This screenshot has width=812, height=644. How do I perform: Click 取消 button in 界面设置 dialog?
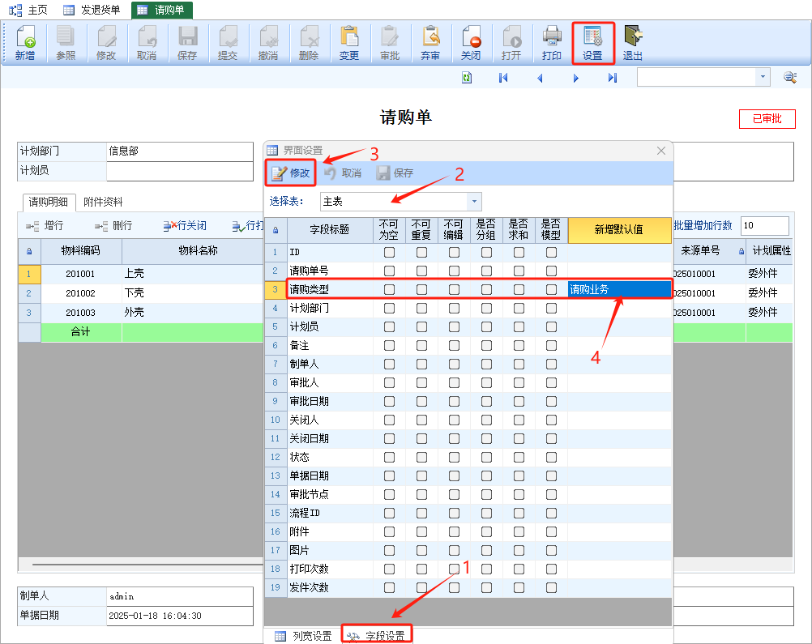(x=343, y=173)
